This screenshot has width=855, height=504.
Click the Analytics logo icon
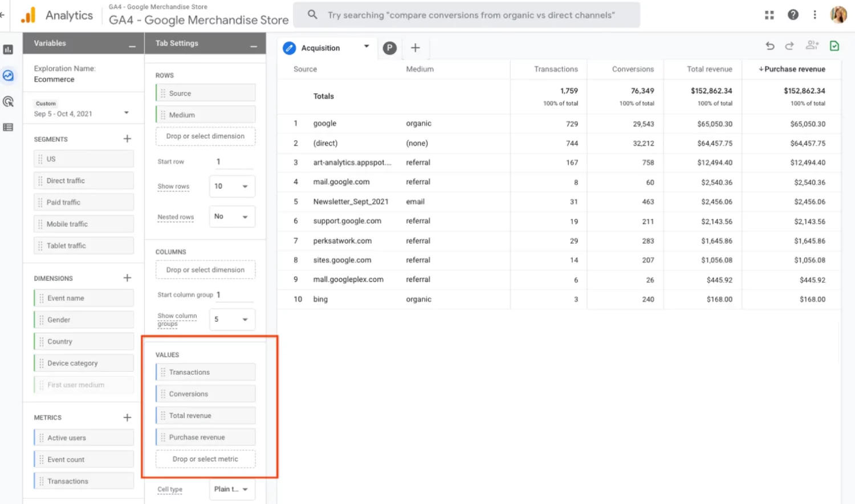tap(28, 15)
